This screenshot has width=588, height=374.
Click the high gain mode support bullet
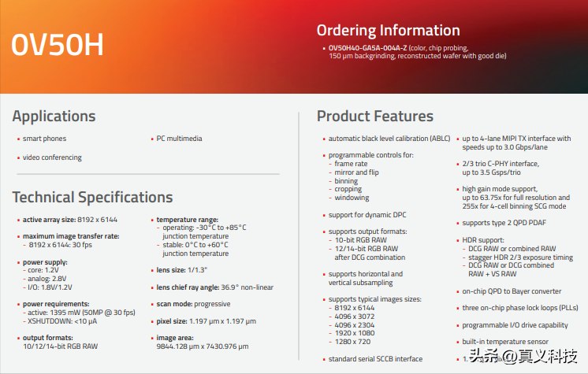coord(516,198)
